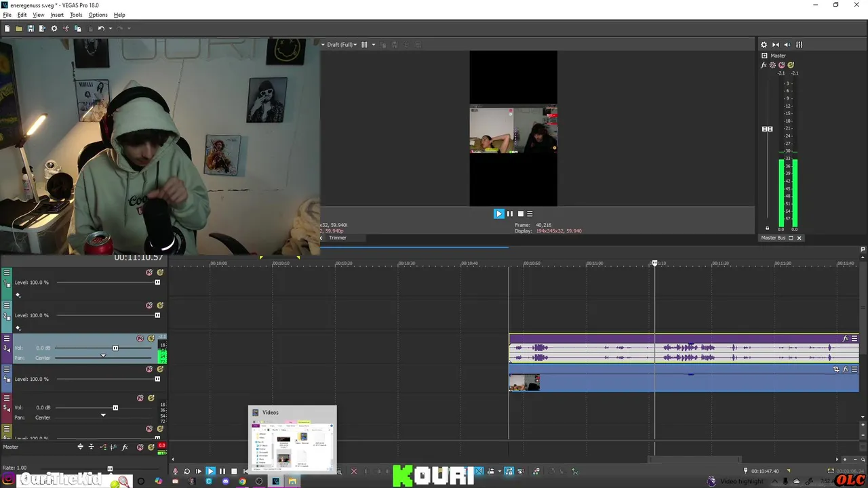Close the Master Bus panel tab

[x=799, y=238]
